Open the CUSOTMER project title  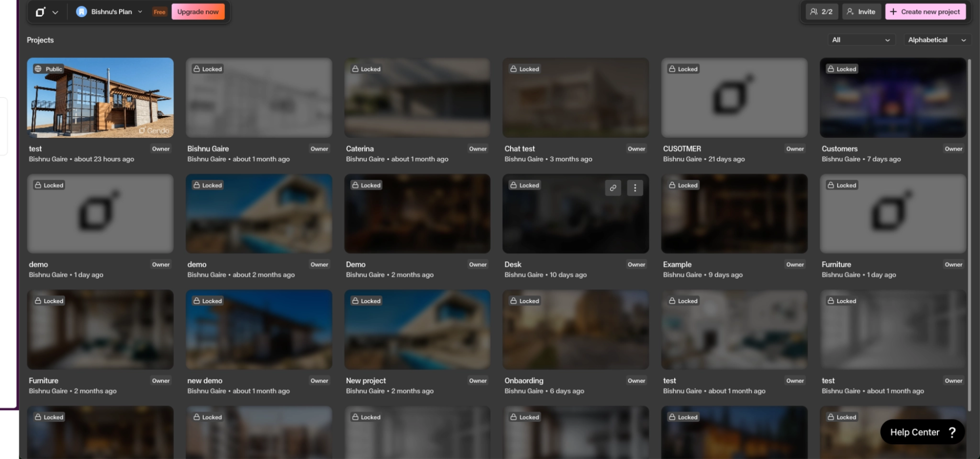682,149
